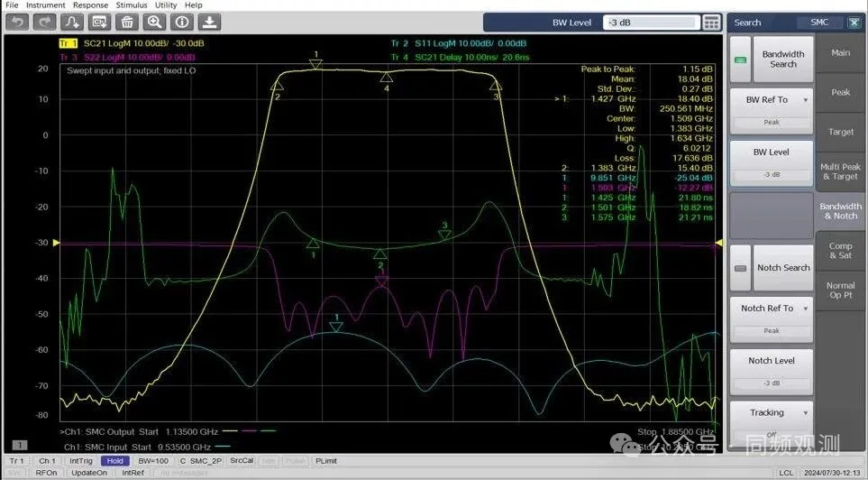Toggle Hold trigger state in status bar
Screen dimensions: 868x480
114,461
